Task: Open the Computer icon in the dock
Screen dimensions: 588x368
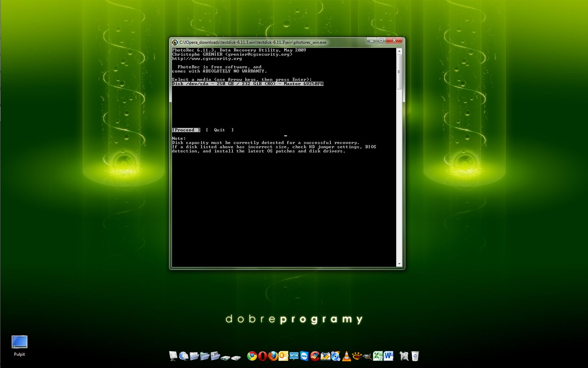Action: click(173, 356)
